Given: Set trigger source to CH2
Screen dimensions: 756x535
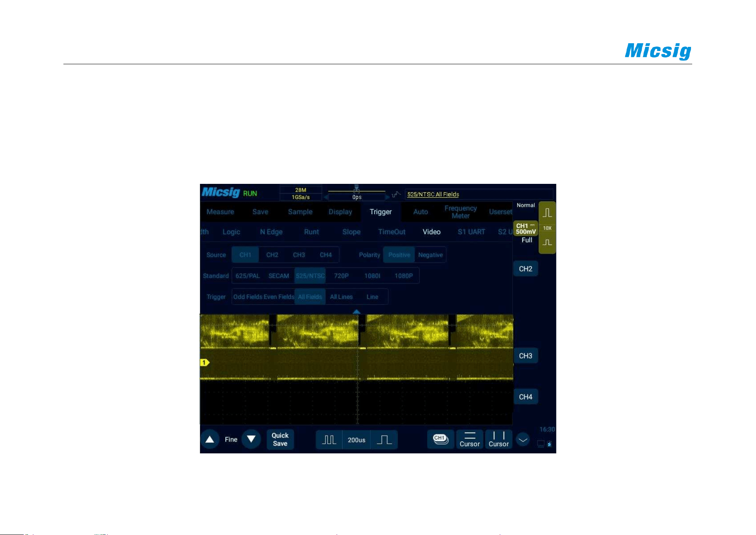Looking at the screenshot, I should [272, 255].
